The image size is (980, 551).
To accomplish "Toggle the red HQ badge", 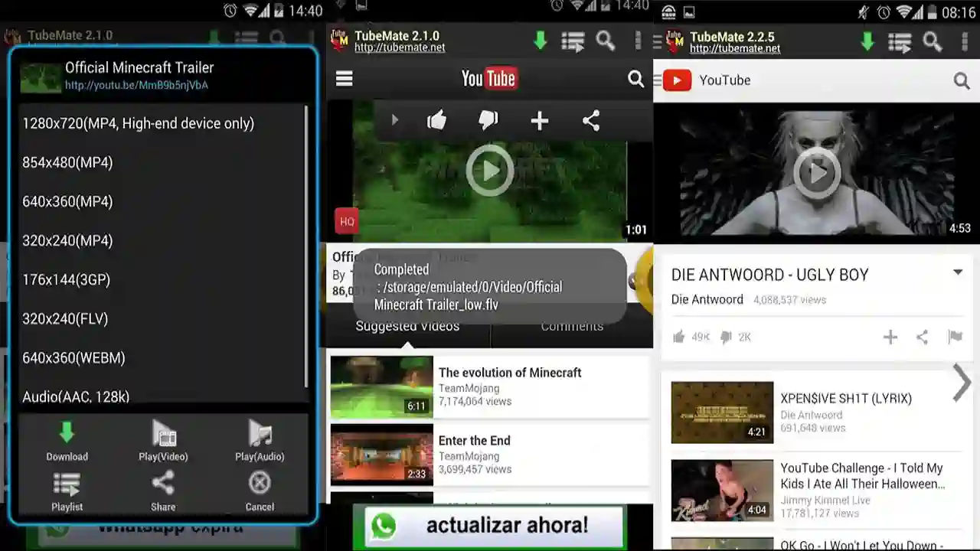I will point(347,222).
